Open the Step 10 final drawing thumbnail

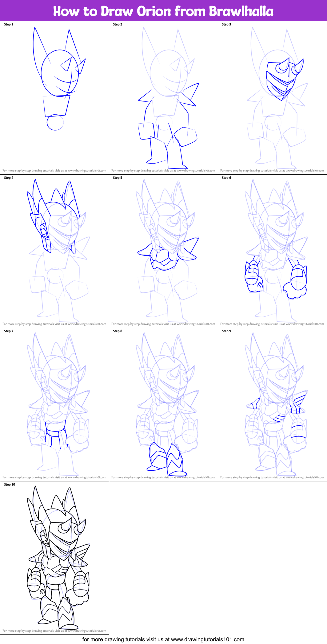coord(54,558)
